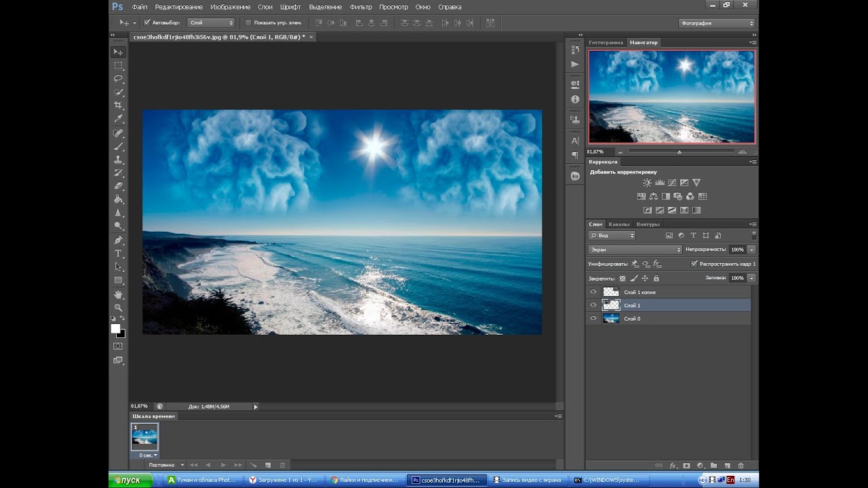Select the Lasso tool
Screen dimensions: 868x488
[119, 79]
